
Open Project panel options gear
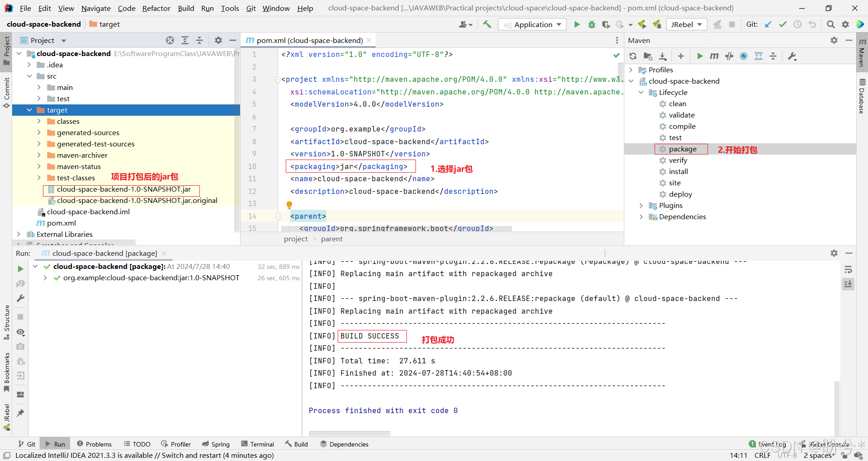pos(218,40)
